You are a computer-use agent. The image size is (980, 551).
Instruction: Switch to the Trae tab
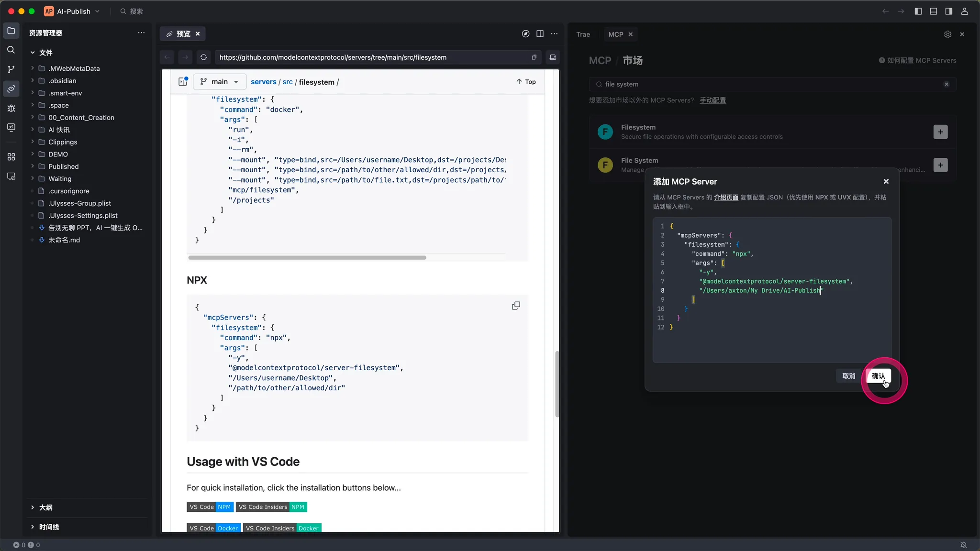(583, 34)
